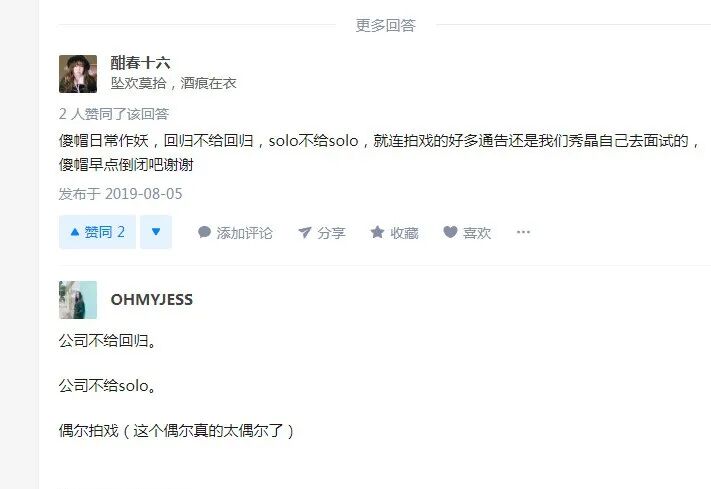Click the star favorite icon
The image size is (711, 489).
(x=377, y=232)
